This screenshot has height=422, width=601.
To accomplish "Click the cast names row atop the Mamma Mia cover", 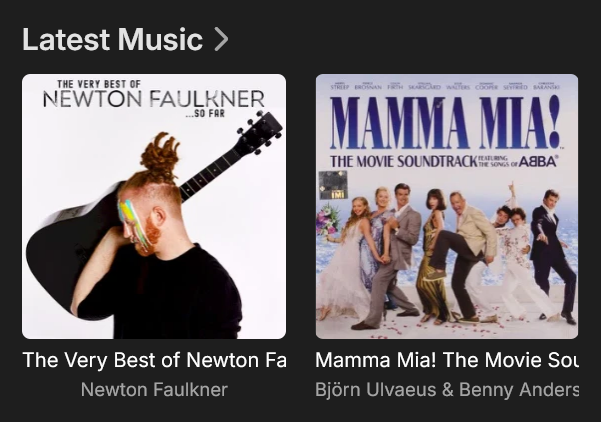I will [445, 87].
